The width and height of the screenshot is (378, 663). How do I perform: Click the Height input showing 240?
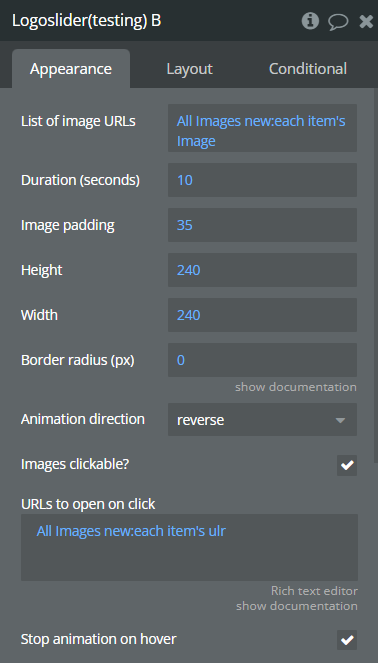coord(262,270)
